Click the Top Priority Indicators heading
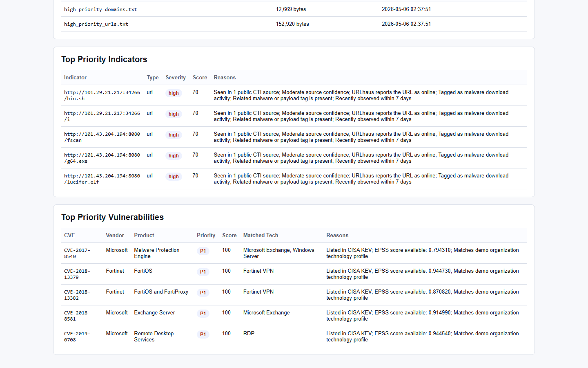588x368 pixels. pos(104,59)
